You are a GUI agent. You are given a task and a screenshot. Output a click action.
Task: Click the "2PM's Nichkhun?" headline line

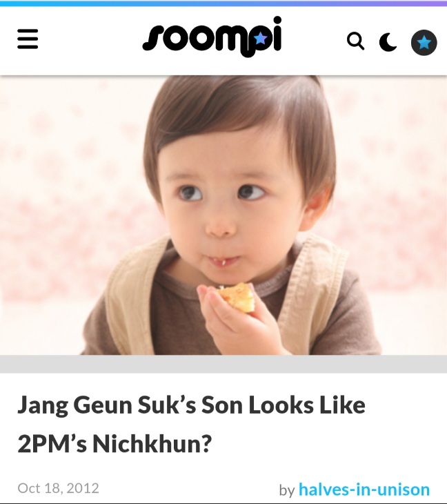point(115,443)
